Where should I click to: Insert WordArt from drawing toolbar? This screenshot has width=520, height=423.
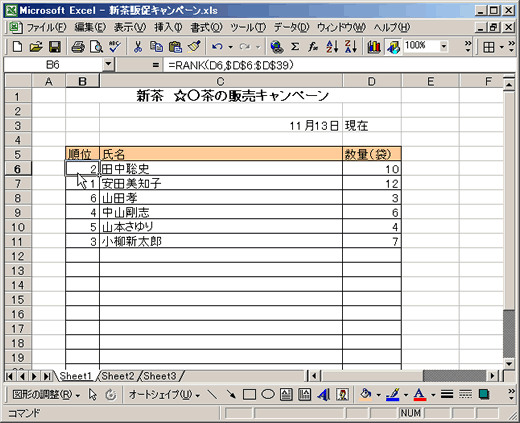(x=323, y=395)
